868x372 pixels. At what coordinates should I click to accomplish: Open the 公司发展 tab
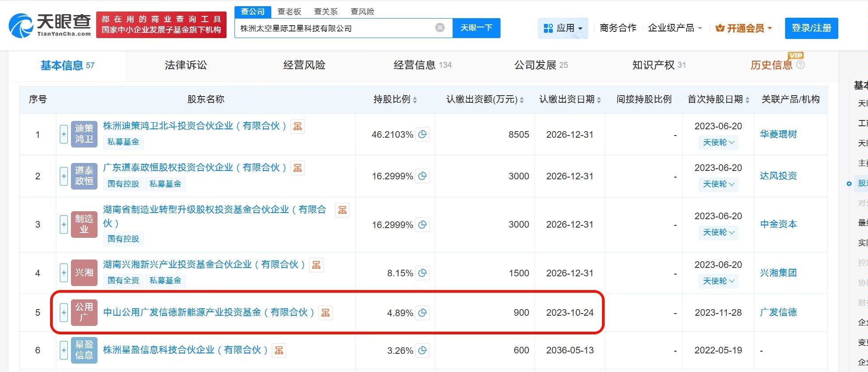pyautogui.click(x=541, y=65)
